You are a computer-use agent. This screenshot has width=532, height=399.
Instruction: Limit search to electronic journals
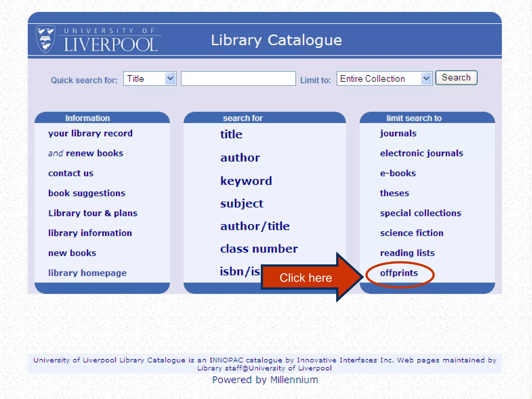421,153
